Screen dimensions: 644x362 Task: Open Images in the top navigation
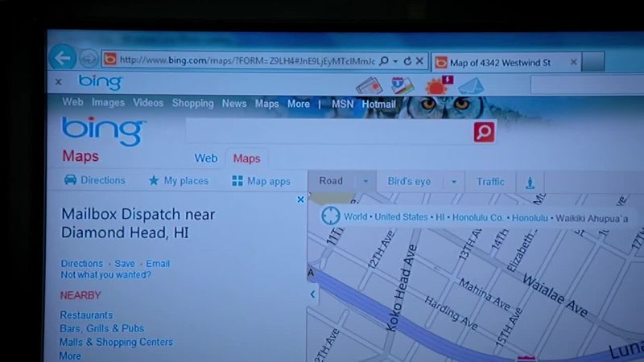(x=108, y=102)
